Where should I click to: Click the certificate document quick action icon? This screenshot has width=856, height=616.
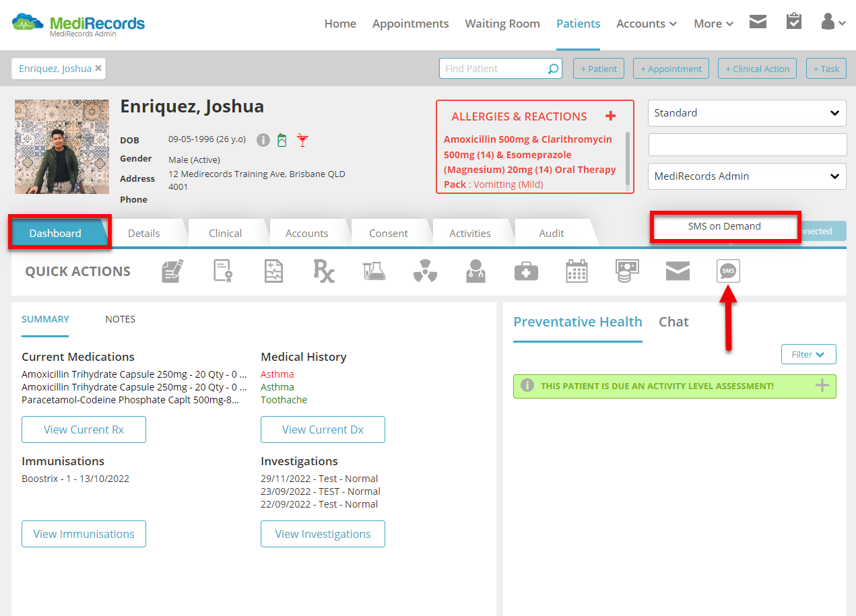(x=223, y=271)
